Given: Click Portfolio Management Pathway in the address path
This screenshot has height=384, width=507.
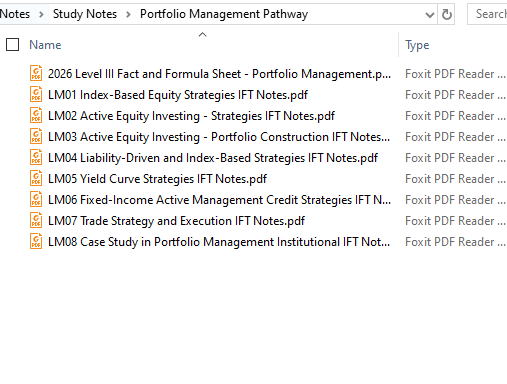Looking at the screenshot, I should coord(224,14).
